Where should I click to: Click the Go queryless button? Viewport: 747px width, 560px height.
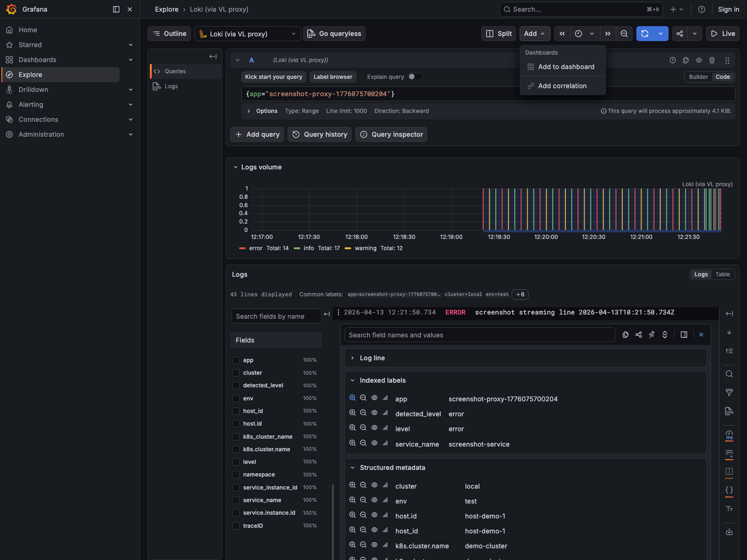click(x=334, y=34)
